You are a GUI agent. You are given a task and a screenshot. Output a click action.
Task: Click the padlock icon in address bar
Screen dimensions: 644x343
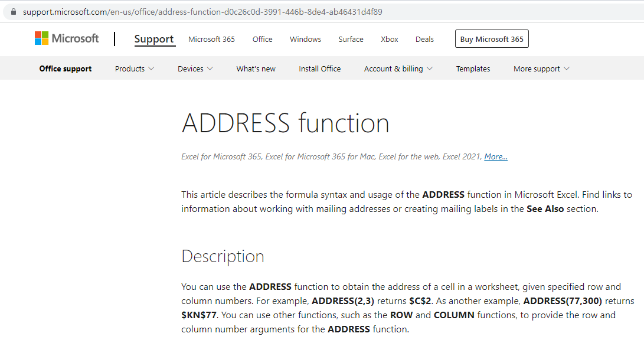[14, 12]
